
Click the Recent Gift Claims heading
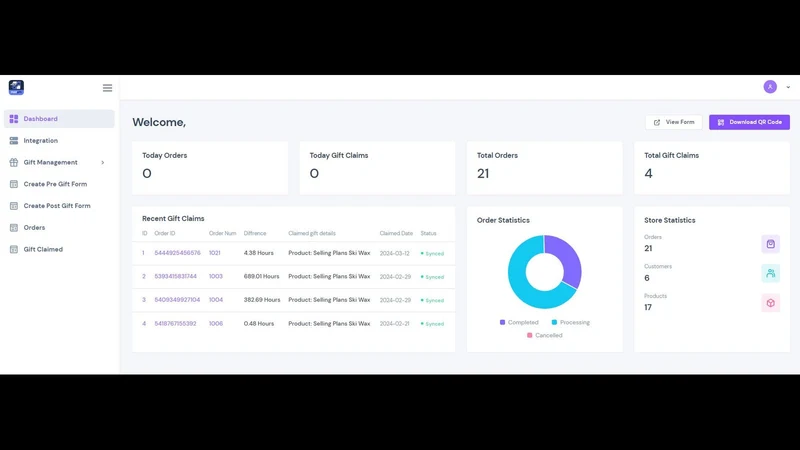tap(173, 218)
